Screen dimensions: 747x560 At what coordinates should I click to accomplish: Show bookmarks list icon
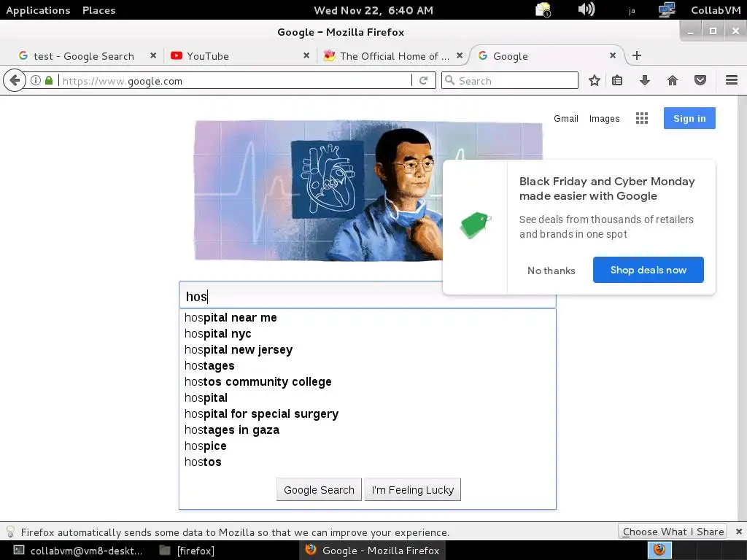(617, 80)
